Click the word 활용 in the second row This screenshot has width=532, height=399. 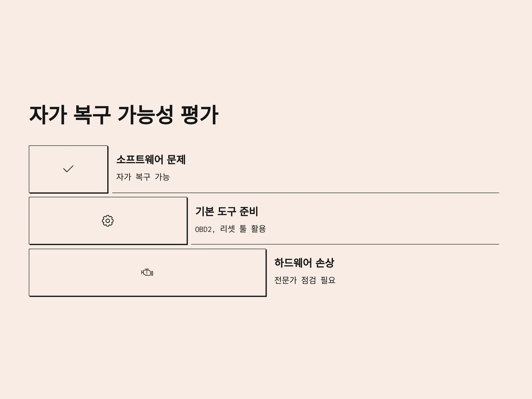tap(258, 229)
